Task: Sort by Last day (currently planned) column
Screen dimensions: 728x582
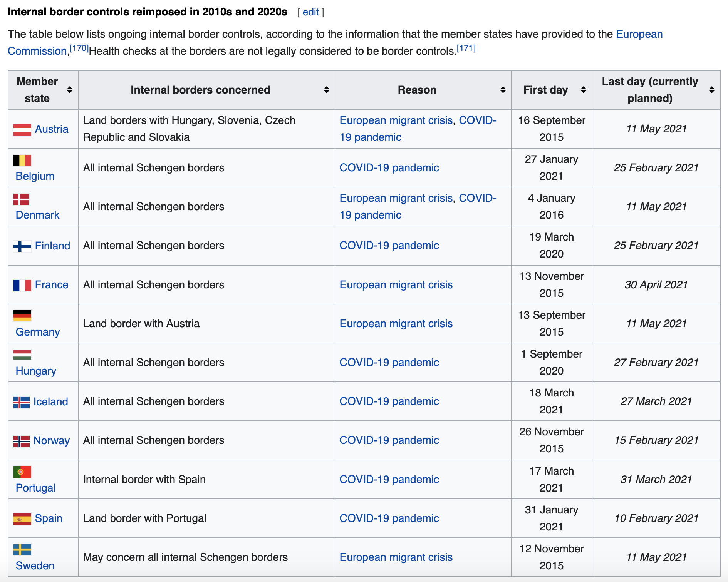Action: pos(712,90)
